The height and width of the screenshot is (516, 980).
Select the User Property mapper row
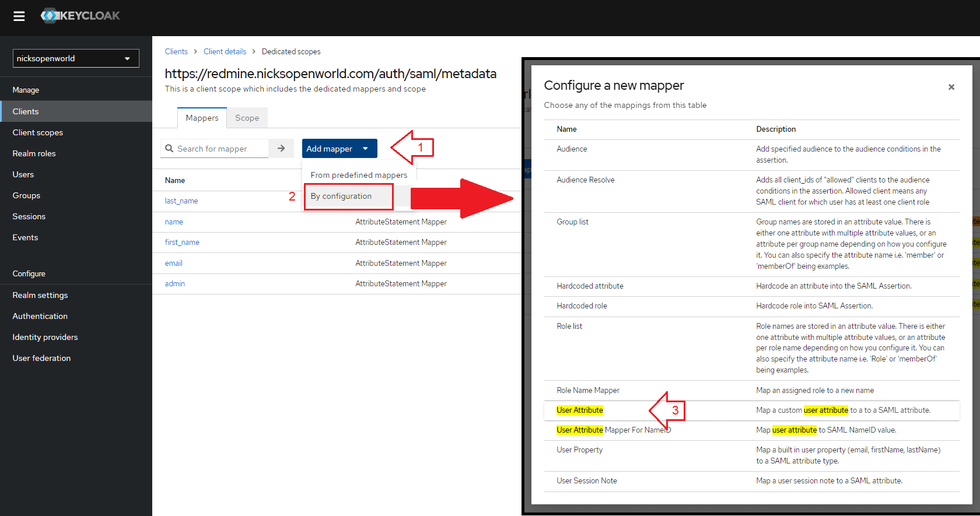click(752, 455)
